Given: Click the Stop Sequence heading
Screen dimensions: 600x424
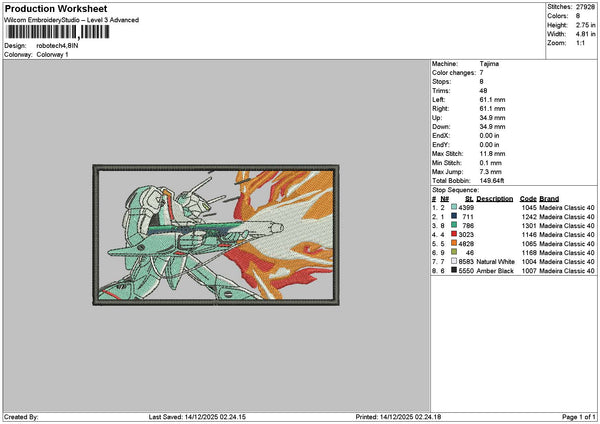Looking at the screenshot, I should [x=455, y=190].
